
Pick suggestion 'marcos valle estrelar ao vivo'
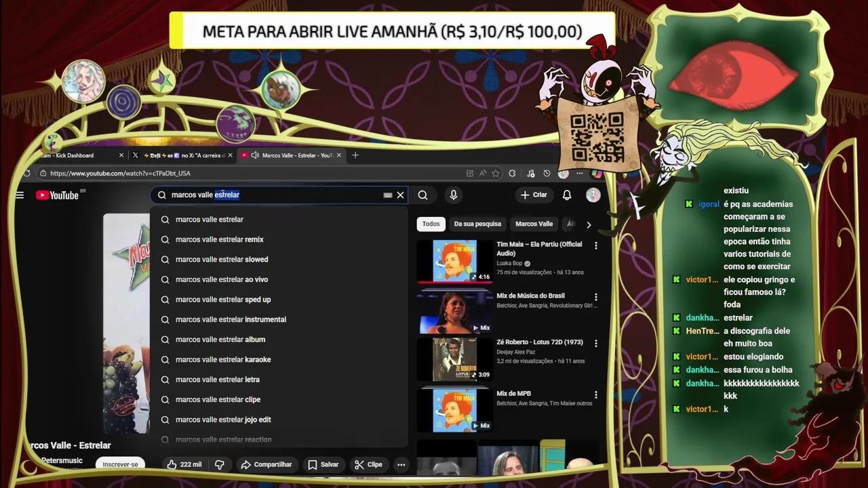(x=279, y=279)
